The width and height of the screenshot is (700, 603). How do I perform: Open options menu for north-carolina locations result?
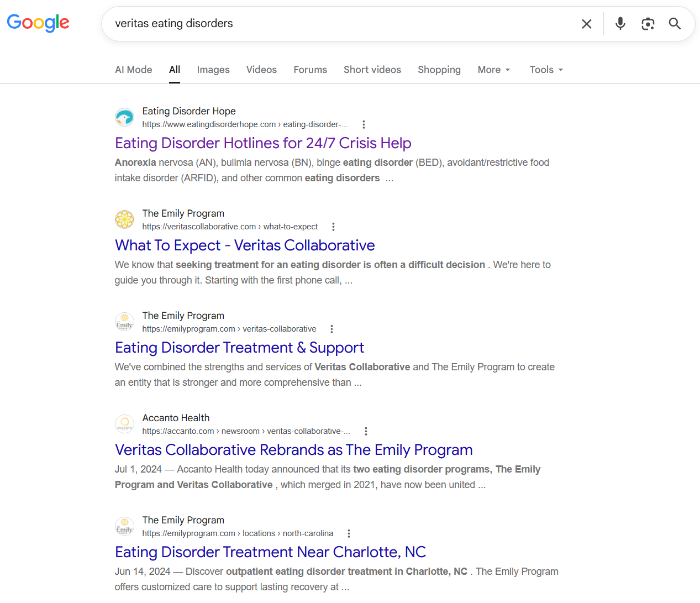coord(349,533)
